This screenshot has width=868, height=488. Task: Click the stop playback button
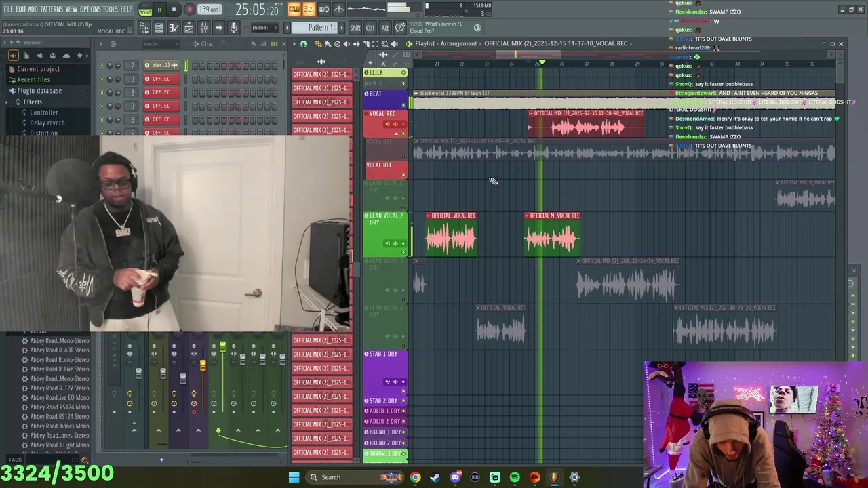(174, 10)
